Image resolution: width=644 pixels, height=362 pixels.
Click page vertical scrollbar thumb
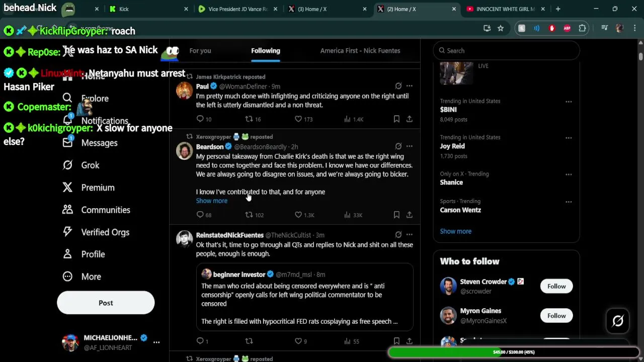click(640, 55)
